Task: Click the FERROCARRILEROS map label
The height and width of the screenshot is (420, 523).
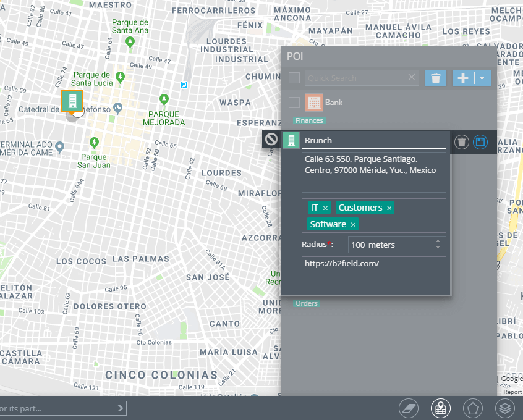Action: pyautogui.click(x=214, y=10)
